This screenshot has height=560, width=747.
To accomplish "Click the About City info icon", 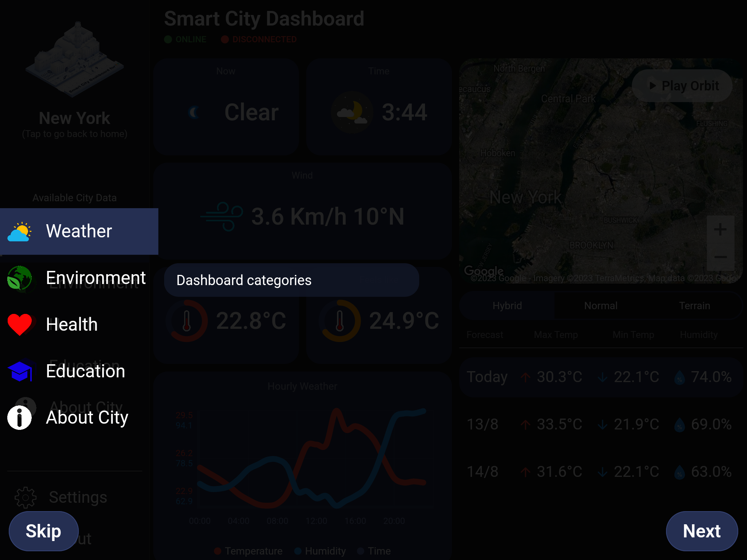I will [x=19, y=417].
